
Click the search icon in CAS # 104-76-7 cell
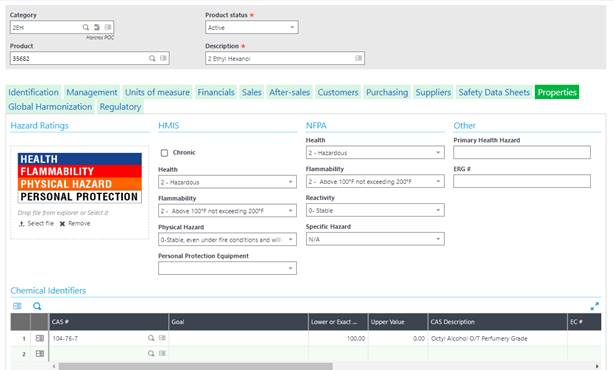tap(151, 338)
